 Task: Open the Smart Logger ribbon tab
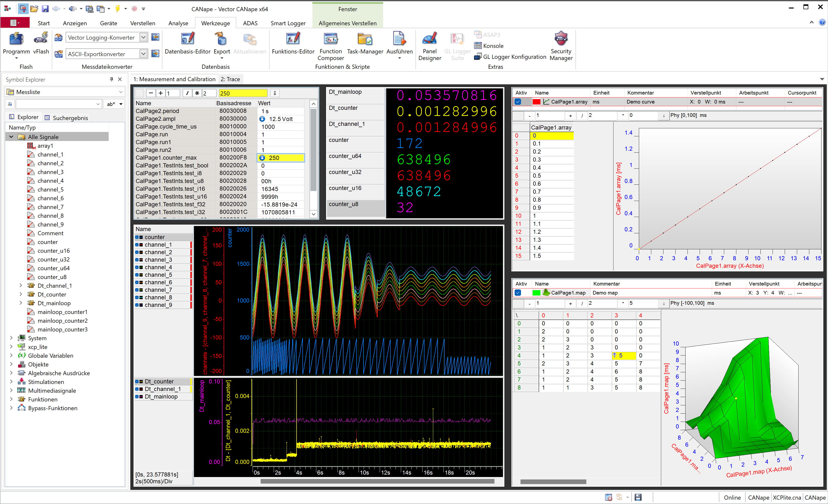288,23
